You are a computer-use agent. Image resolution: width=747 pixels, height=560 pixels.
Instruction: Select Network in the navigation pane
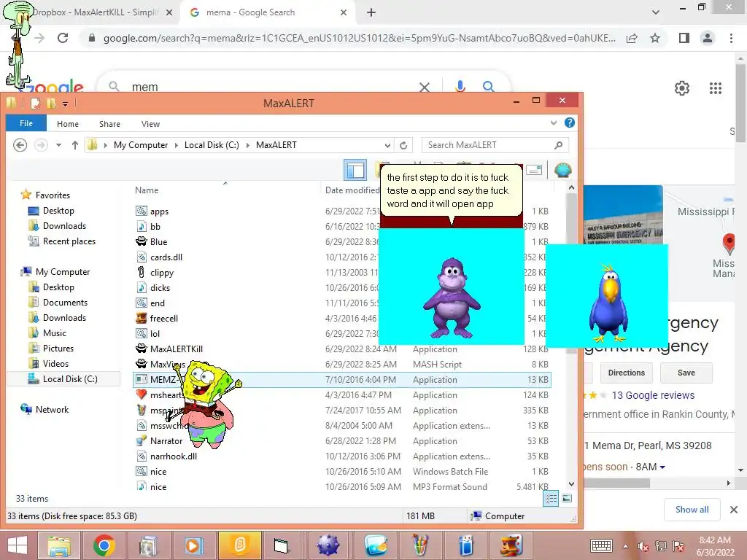(52, 410)
